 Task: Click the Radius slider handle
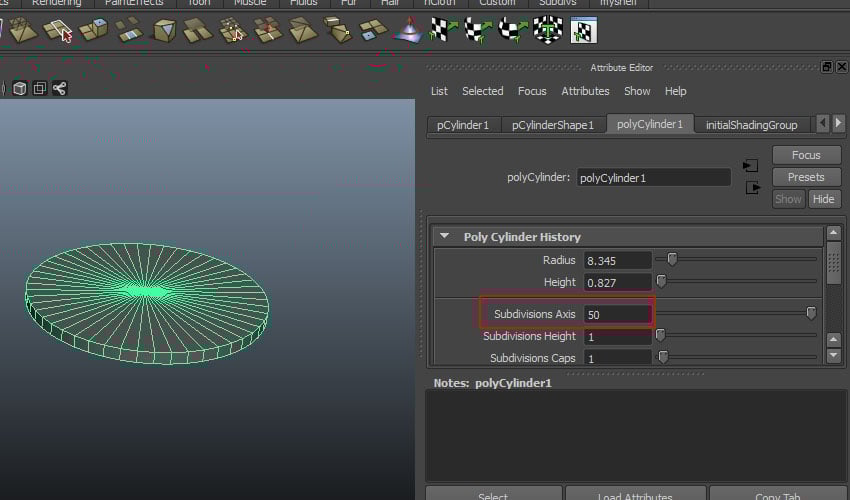pyautogui.click(x=672, y=259)
